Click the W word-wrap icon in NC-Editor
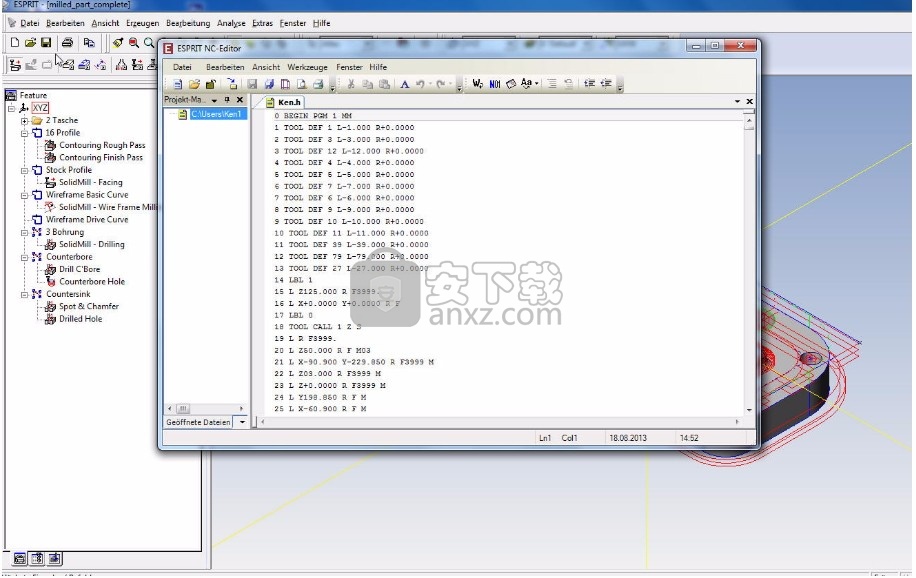The height and width of the screenshot is (578, 916). coord(477,84)
